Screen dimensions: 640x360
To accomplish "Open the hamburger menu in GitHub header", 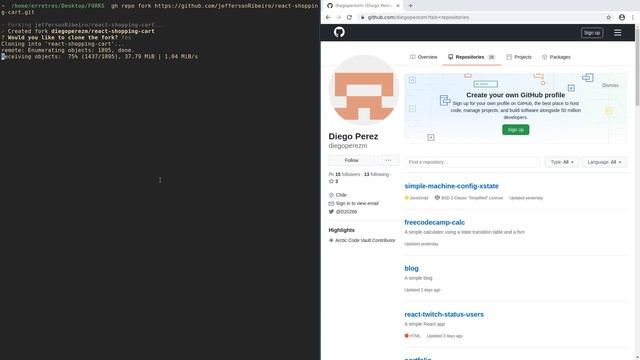I will click(617, 33).
